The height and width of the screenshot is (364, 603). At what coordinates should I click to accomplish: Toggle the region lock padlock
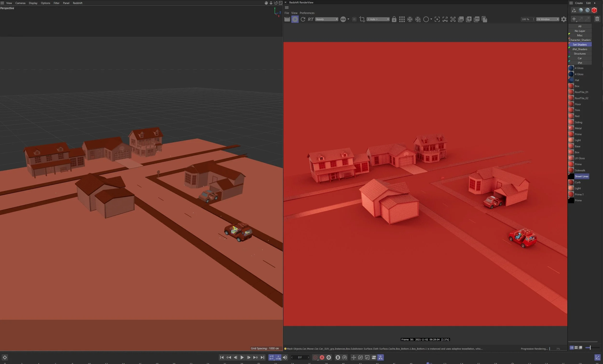click(394, 19)
